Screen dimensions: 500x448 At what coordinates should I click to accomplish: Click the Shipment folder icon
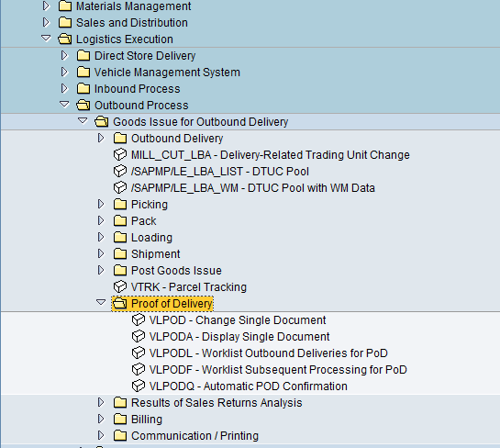(120, 253)
